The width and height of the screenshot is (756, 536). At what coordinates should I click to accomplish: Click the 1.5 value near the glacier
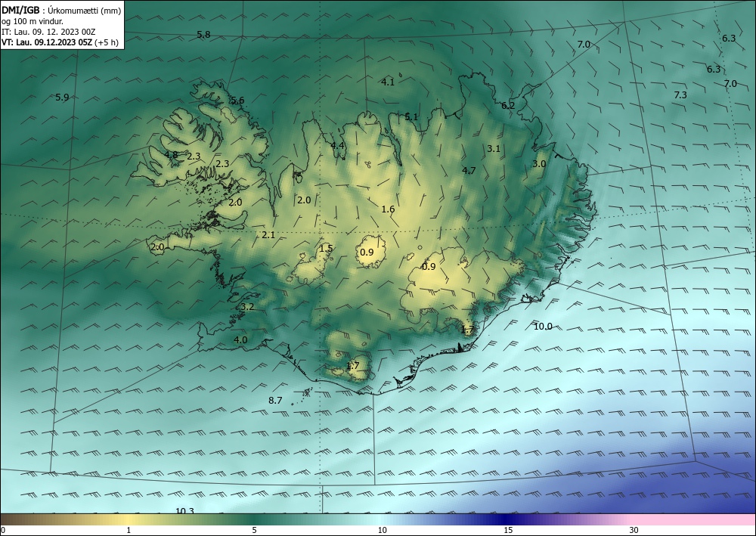click(x=327, y=249)
